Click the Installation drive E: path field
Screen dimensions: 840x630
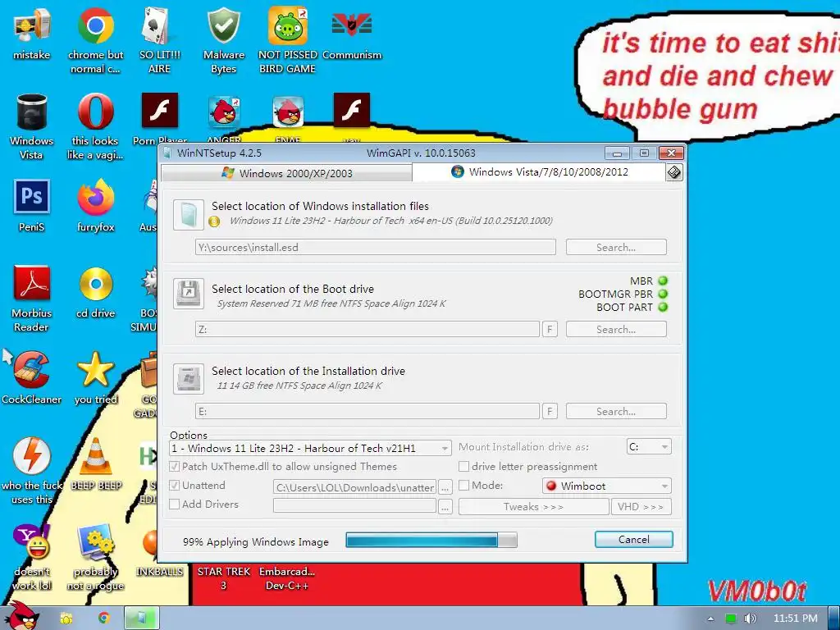coord(367,412)
